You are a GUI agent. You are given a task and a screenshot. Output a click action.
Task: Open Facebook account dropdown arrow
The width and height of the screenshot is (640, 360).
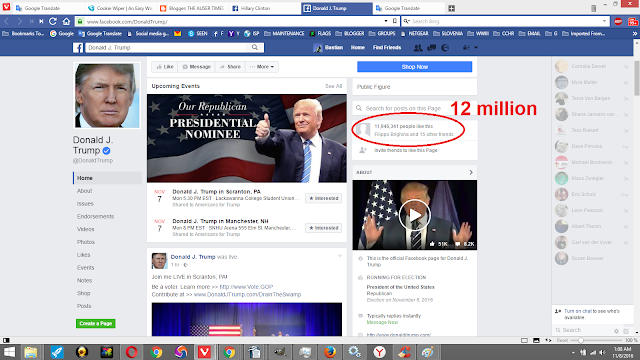tap(476, 48)
